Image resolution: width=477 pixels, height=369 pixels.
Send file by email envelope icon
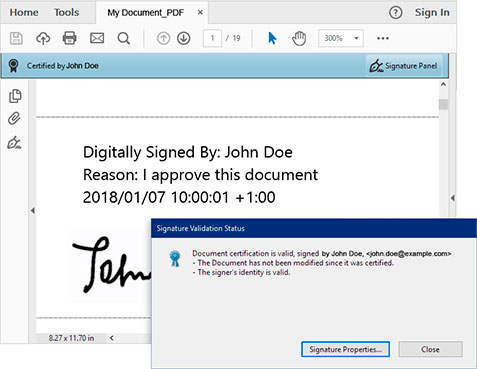pos(97,38)
